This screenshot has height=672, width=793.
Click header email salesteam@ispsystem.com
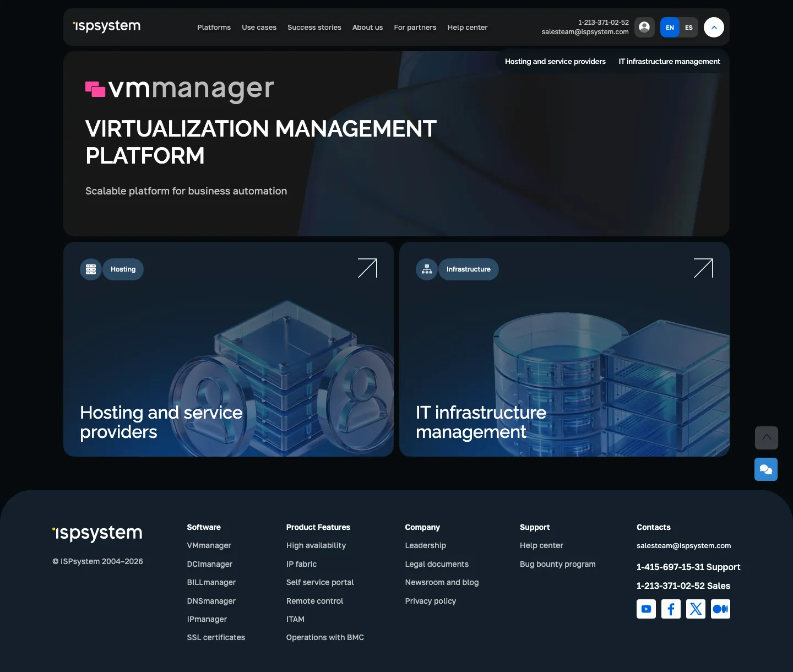click(x=585, y=32)
